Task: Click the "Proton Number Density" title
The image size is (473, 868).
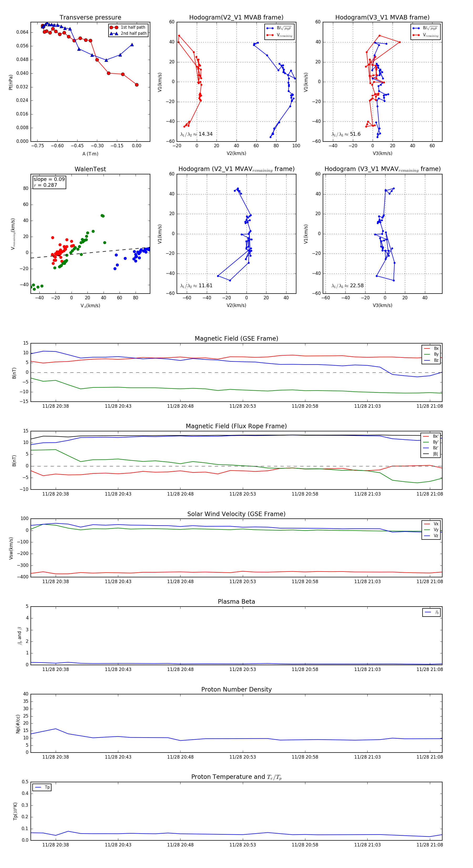Action: (236, 689)
